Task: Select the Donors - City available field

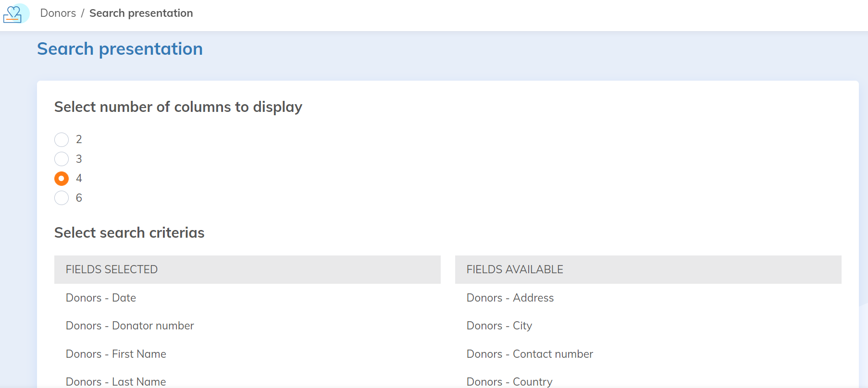Action: tap(499, 326)
